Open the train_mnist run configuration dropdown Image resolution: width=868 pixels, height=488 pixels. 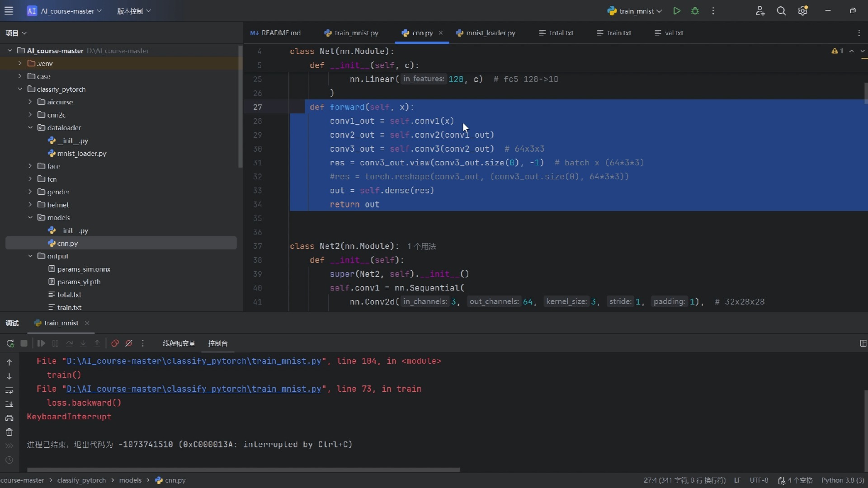[635, 11]
